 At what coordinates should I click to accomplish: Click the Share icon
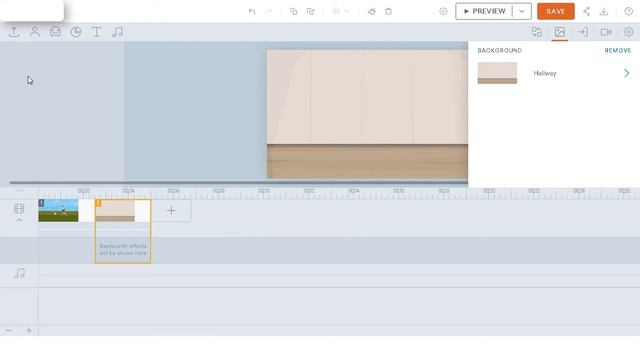point(587,11)
